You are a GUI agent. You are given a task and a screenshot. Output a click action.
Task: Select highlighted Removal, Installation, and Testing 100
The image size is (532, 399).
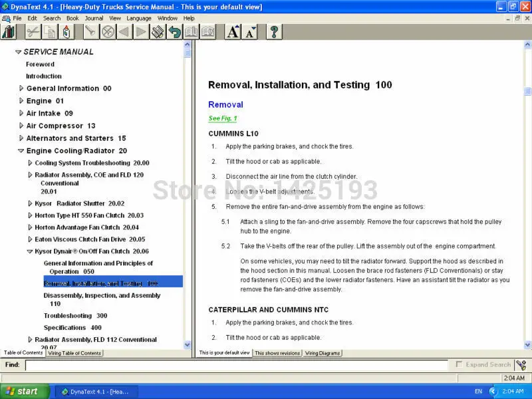click(113, 281)
